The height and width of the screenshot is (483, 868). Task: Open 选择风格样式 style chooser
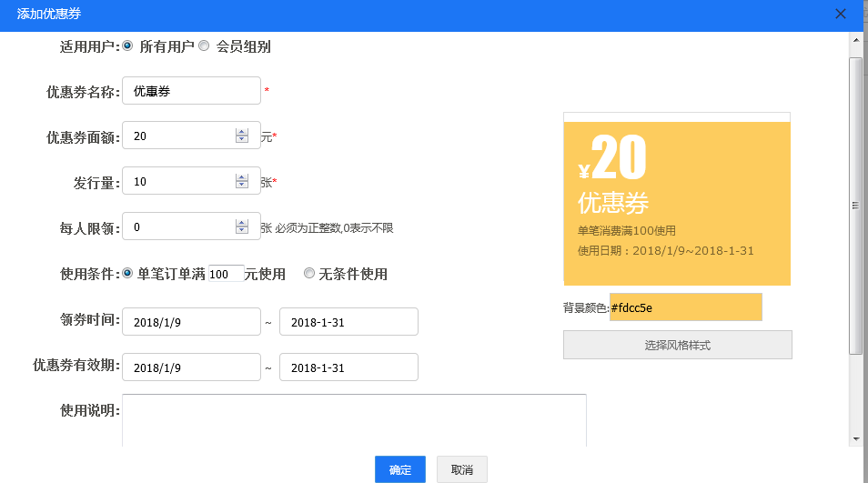[677, 346]
